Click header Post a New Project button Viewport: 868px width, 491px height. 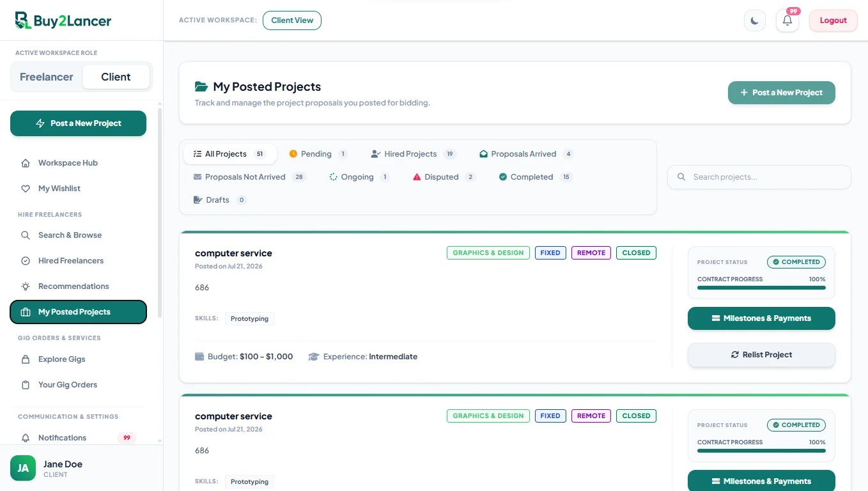click(781, 93)
